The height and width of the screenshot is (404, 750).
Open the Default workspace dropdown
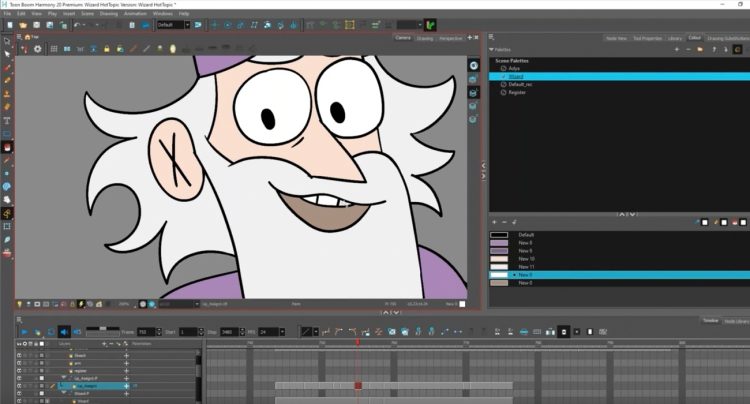[188, 25]
